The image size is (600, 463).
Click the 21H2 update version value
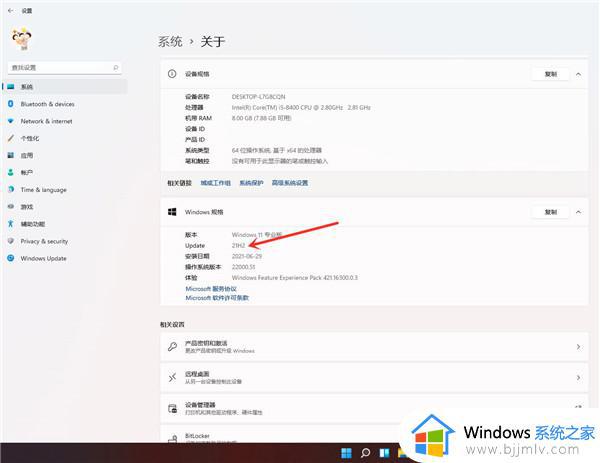point(238,246)
